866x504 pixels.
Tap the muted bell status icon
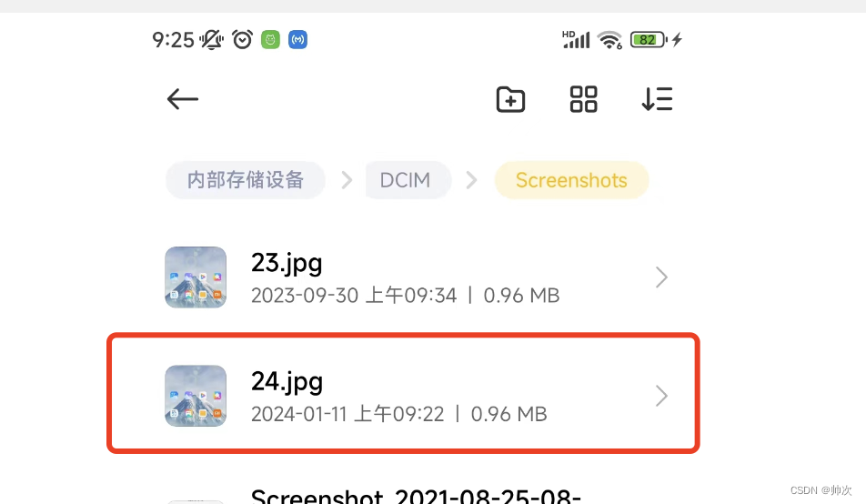212,40
